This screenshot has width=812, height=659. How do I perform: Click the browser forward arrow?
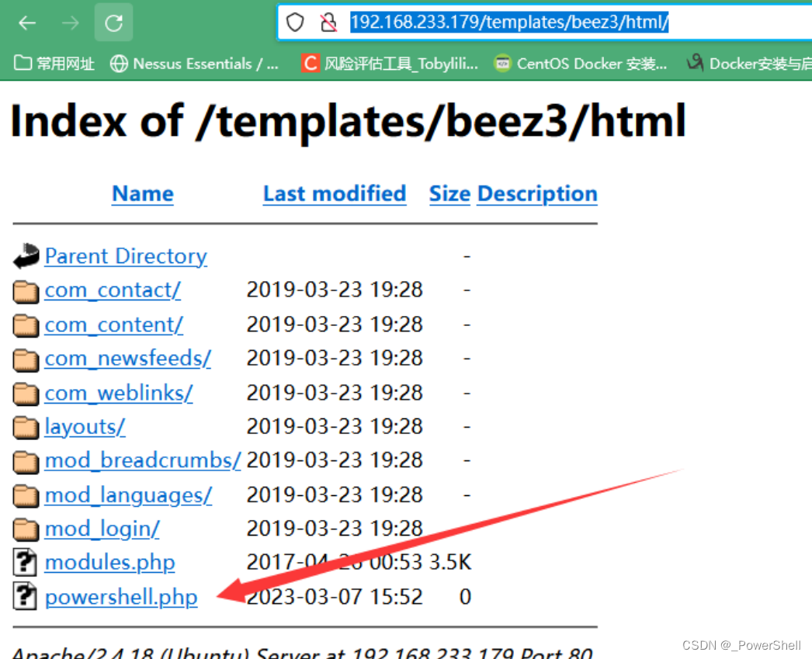(70, 23)
